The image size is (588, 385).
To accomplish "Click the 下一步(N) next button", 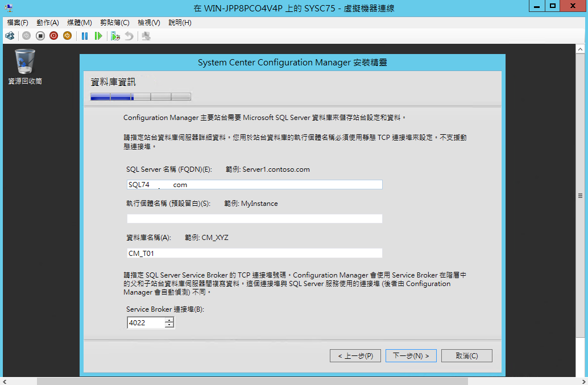I will pos(411,356).
